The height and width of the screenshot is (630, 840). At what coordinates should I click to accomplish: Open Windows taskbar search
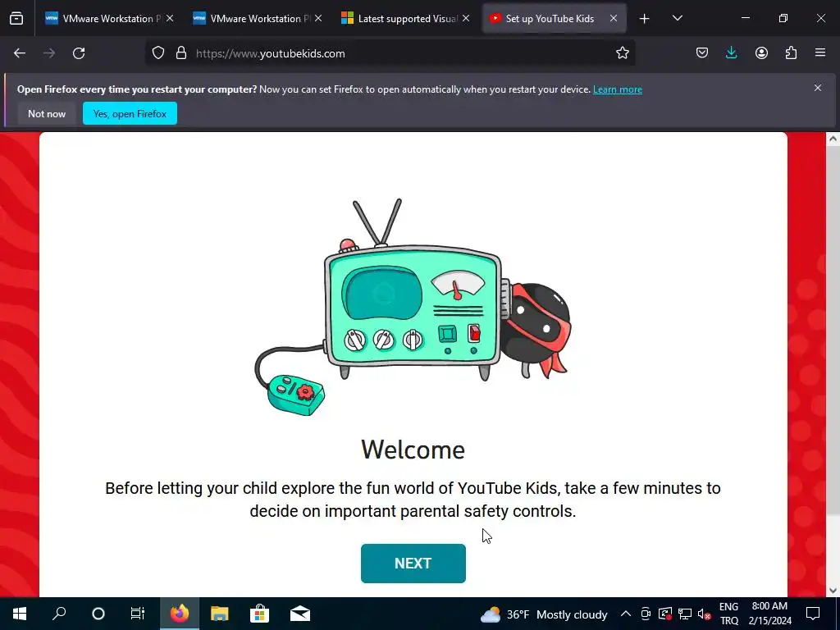(x=59, y=614)
